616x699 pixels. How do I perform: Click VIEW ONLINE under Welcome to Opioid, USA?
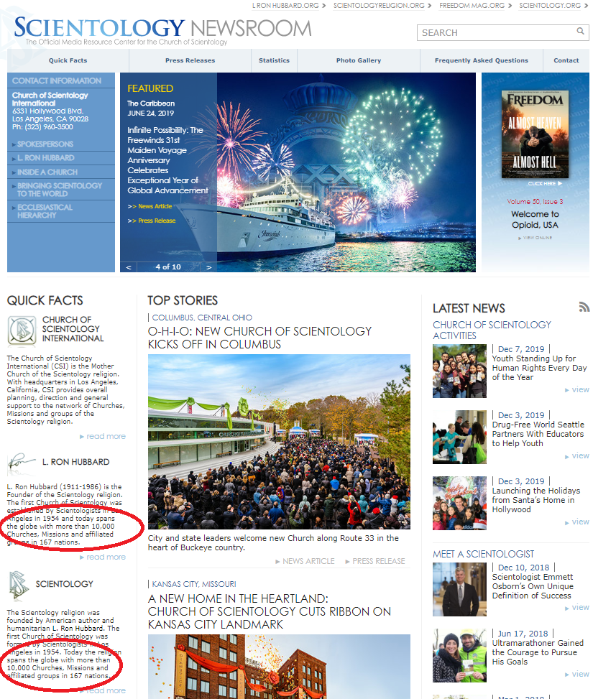pyautogui.click(x=535, y=238)
